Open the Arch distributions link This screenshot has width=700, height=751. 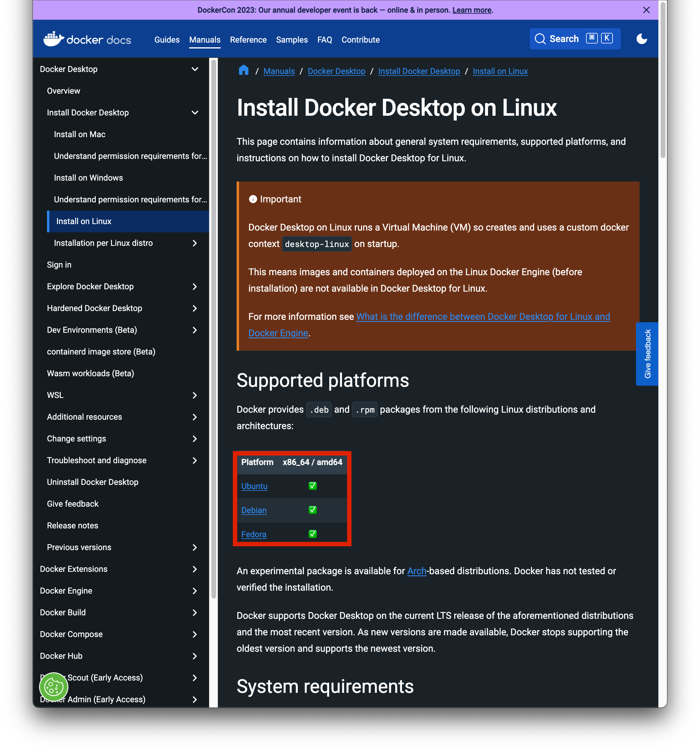pos(417,571)
